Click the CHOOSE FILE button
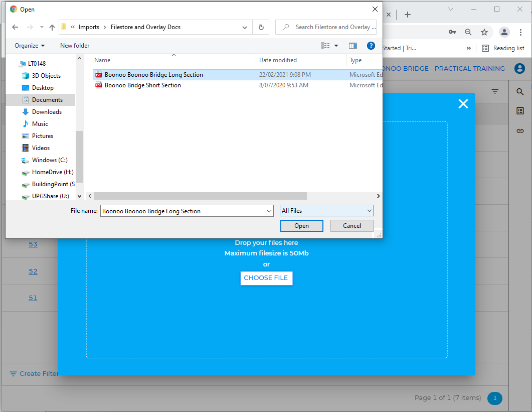The height and width of the screenshot is (412, 532). click(266, 278)
